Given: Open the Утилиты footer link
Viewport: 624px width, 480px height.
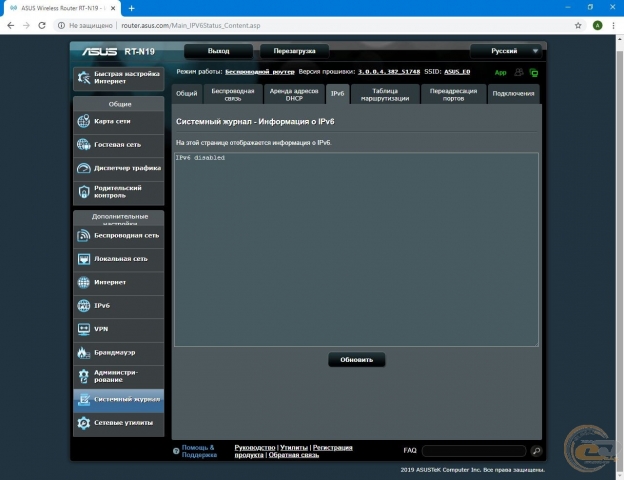Looking at the screenshot, I should click(x=294, y=448).
